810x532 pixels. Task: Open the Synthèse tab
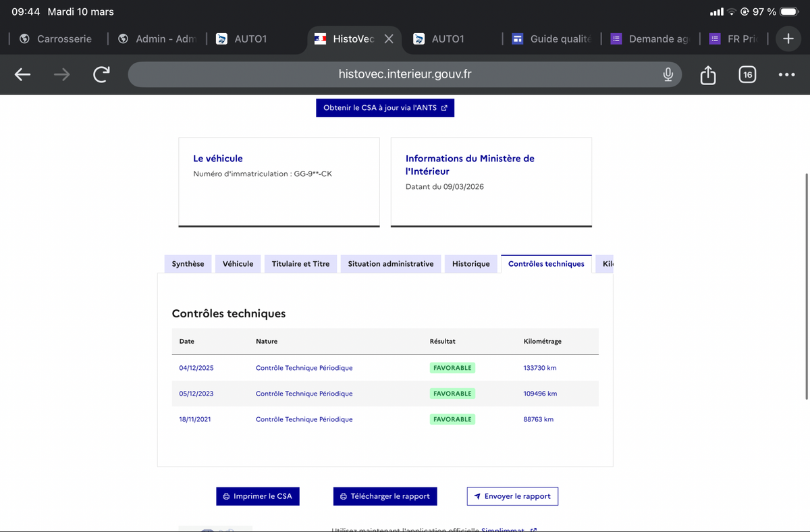188,264
